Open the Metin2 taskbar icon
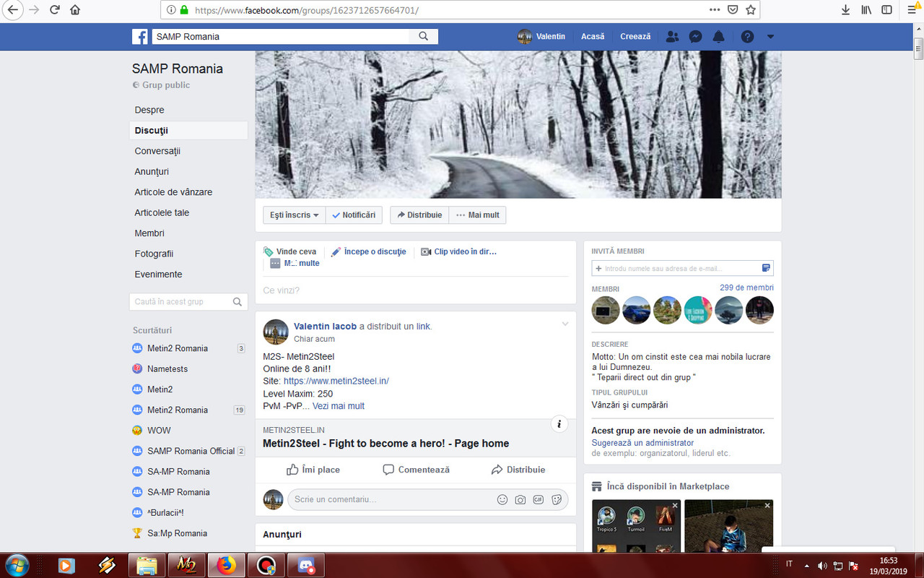Image resolution: width=924 pixels, height=578 pixels. pos(186,565)
